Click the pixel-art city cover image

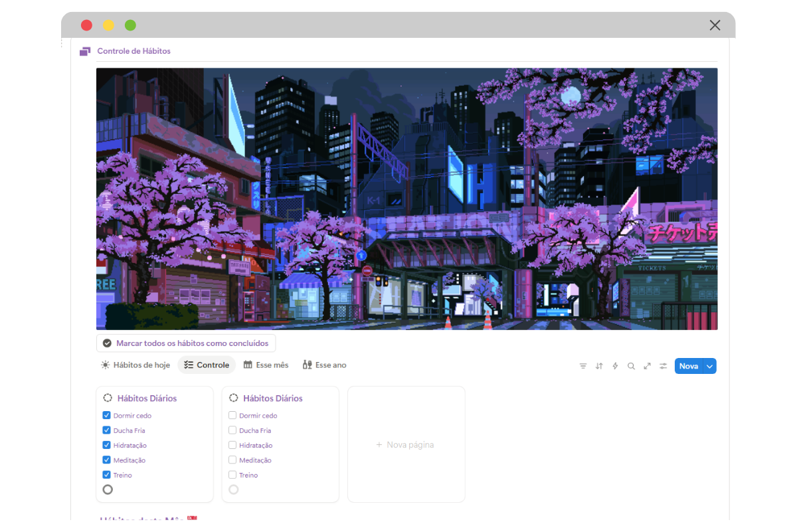406,199
